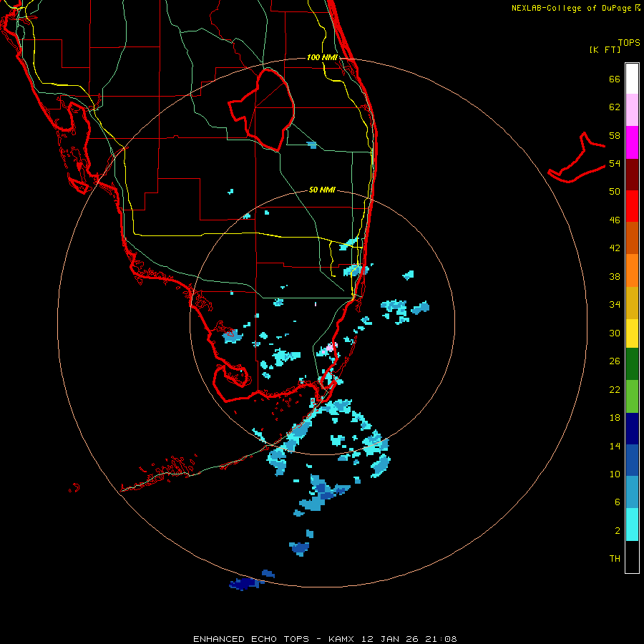This screenshot has width=644, height=644.
Task: Click the 62 value on the legend
Action: (x=615, y=107)
